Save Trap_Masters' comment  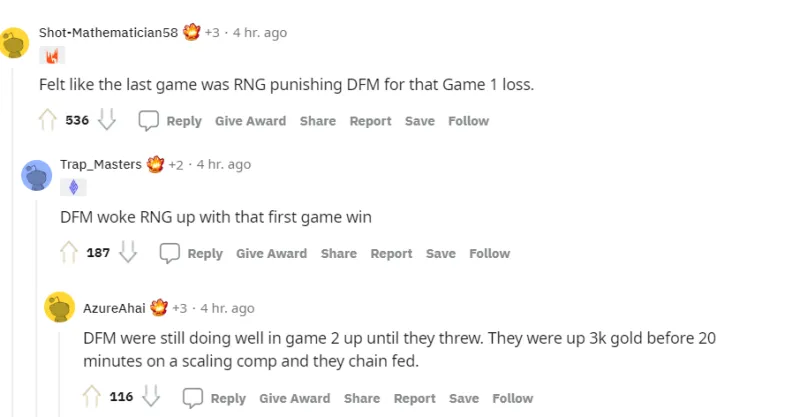[x=440, y=253]
